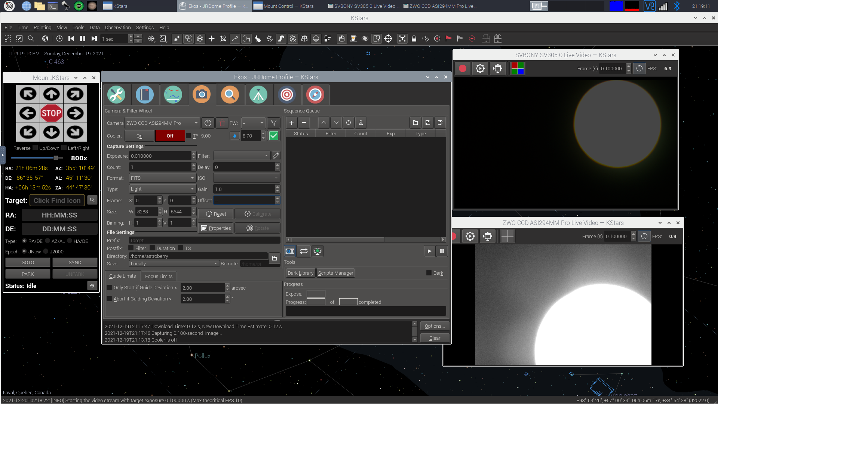Screen dimensions: 868x466
Task: Click RGB debayer icon in SVBONY window
Action: [x=518, y=68]
